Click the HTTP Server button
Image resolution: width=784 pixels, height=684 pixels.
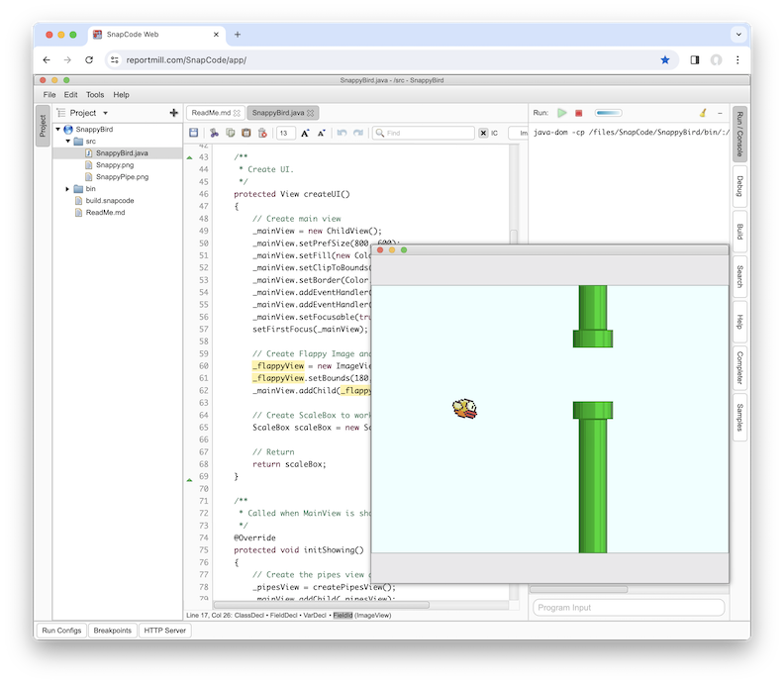[165, 631]
